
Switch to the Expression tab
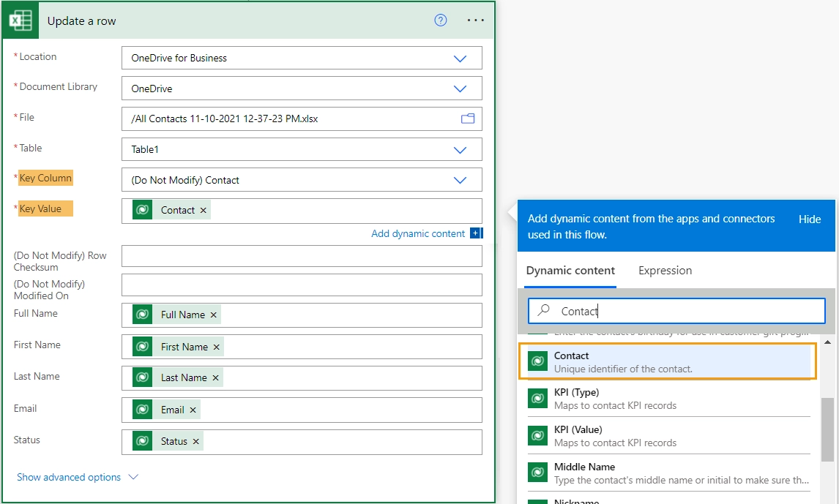(665, 271)
